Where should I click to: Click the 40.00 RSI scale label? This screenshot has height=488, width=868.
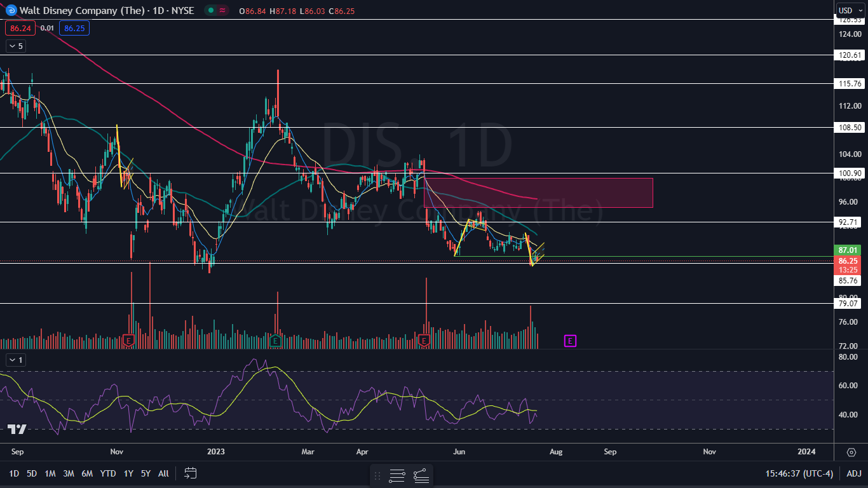pyautogui.click(x=849, y=415)
